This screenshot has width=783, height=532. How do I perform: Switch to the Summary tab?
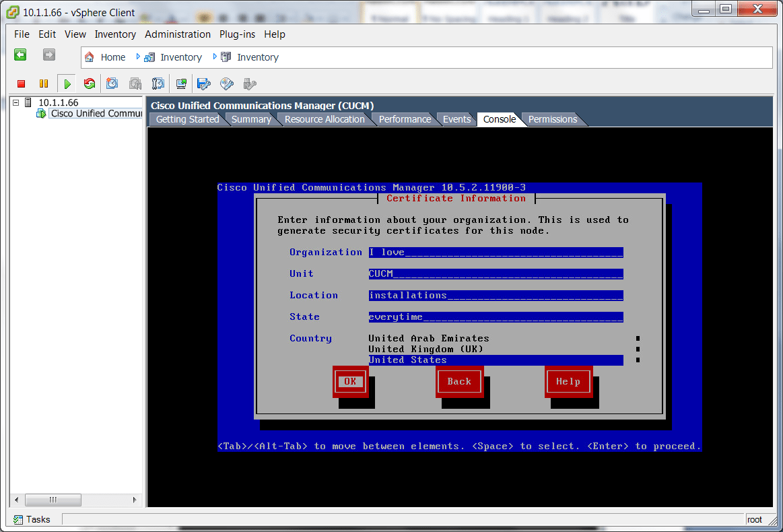click(x=251, y=119)
